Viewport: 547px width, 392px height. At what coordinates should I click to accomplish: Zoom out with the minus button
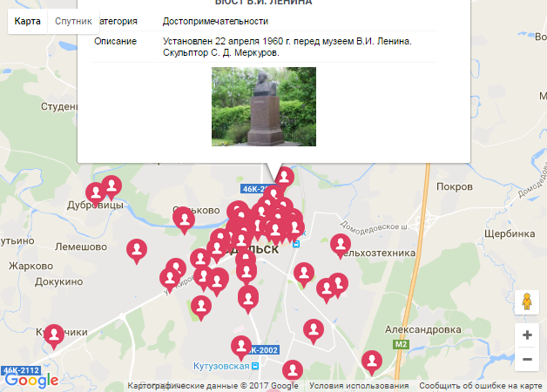[527, 359]
